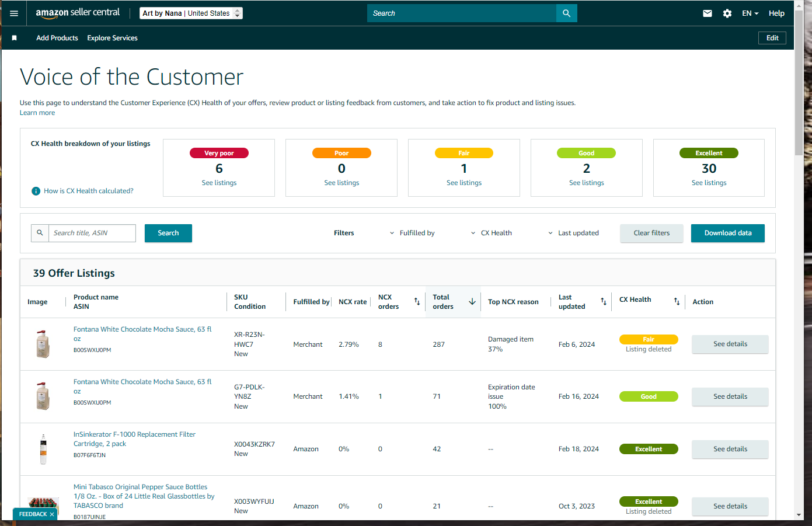
Task: Open the Learn more link
Action: pyautogui.click(x=37, y=113)
